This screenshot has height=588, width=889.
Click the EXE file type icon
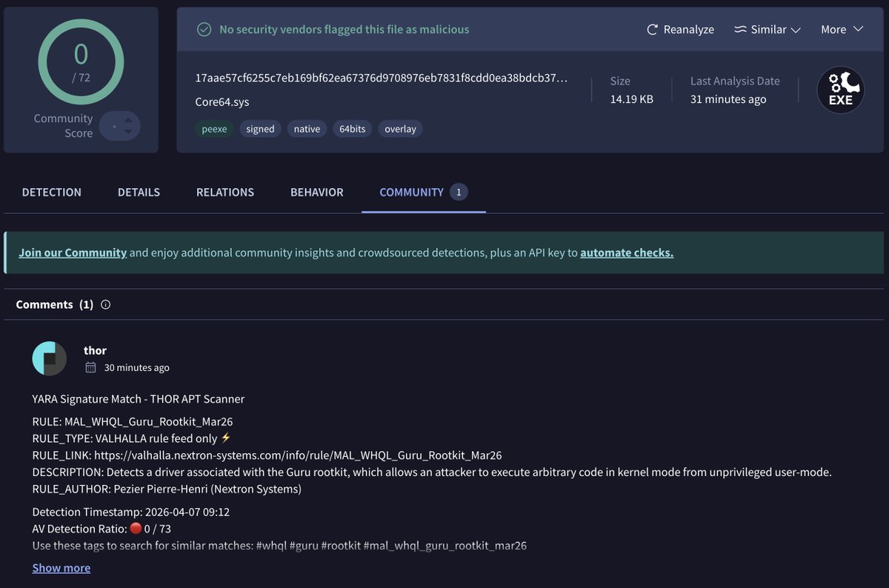(x=840, y=90)
